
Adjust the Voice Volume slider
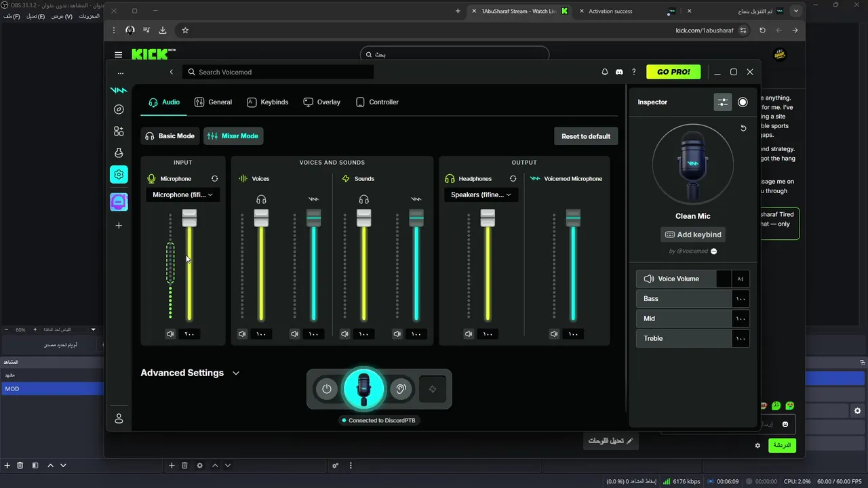pos(692,279)
